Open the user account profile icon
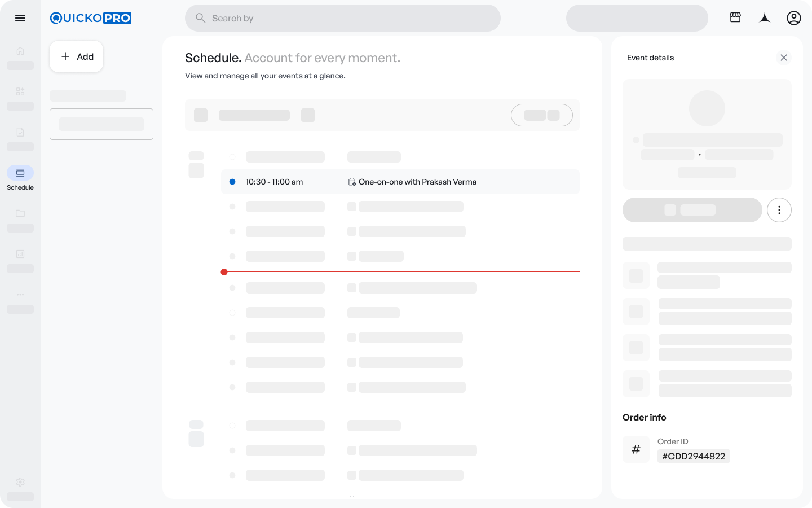 793,18
